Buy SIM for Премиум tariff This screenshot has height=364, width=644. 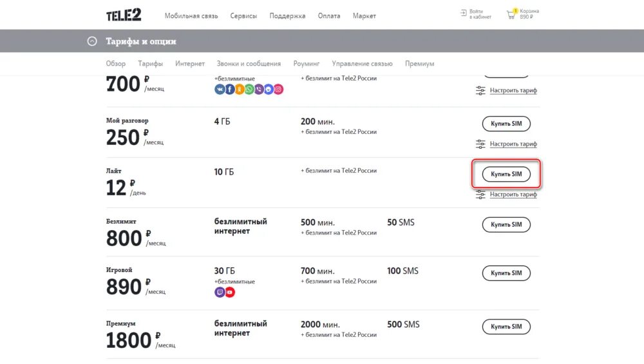506,327
